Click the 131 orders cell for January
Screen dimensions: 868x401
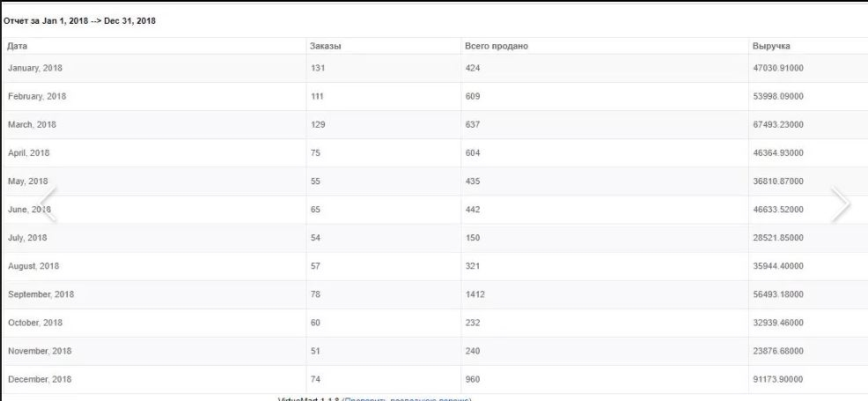pyautogui.click(x=317, y=68)
